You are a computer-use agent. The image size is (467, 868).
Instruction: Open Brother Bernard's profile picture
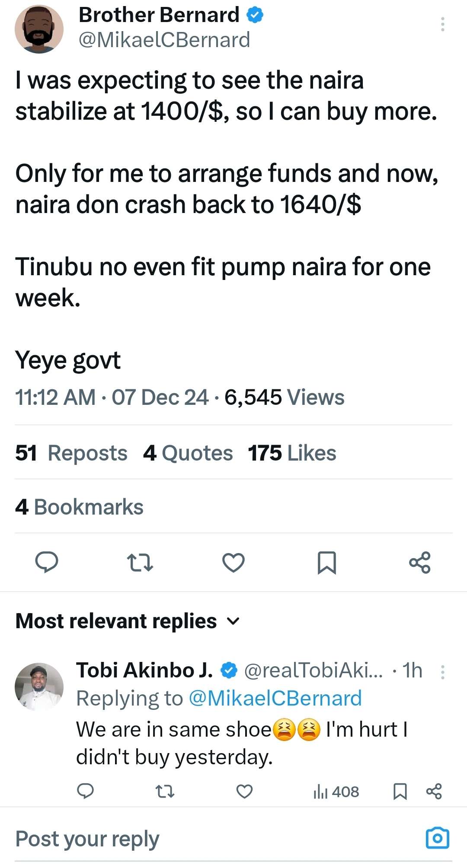click(x=39, y=29)
